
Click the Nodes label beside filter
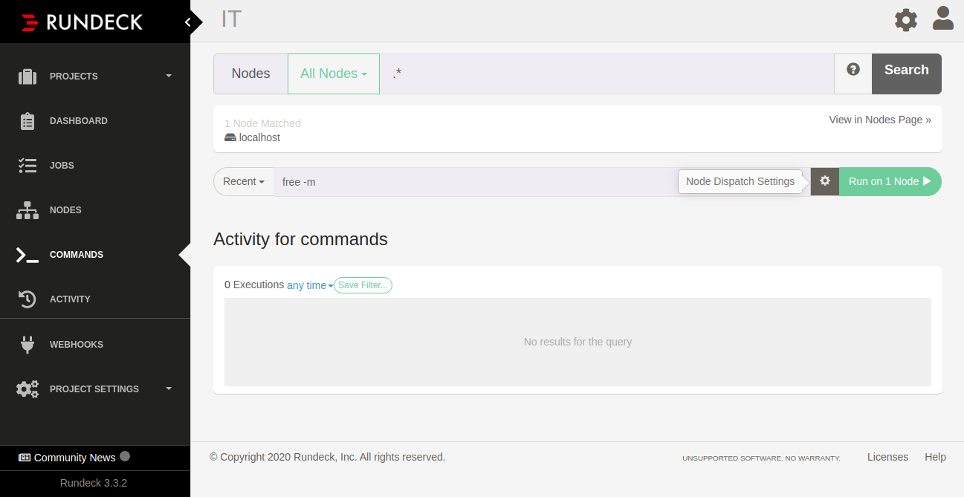click(x=251, y=74)
